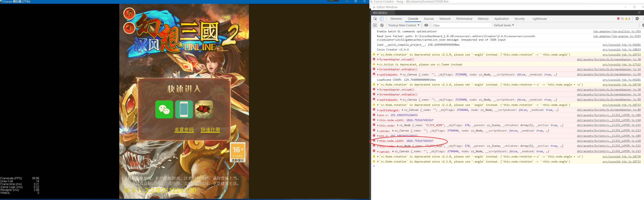Viewport: 644px width, 200px height.
Task: Open the Node.js Main Context dropdown
Action: coord(404,25)
